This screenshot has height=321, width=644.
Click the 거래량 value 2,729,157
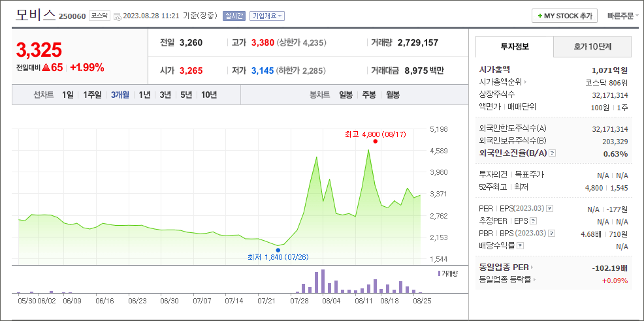[x=418, y=42]
